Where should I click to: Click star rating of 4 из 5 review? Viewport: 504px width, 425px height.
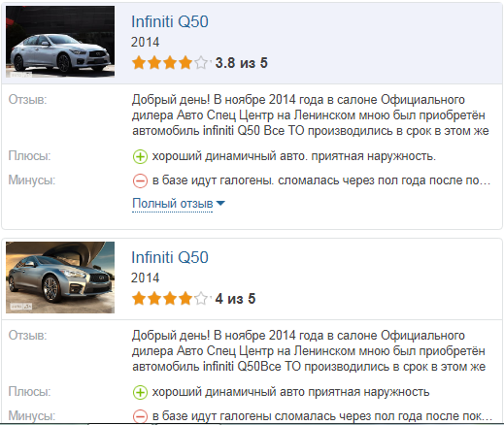tap(170, 299)
